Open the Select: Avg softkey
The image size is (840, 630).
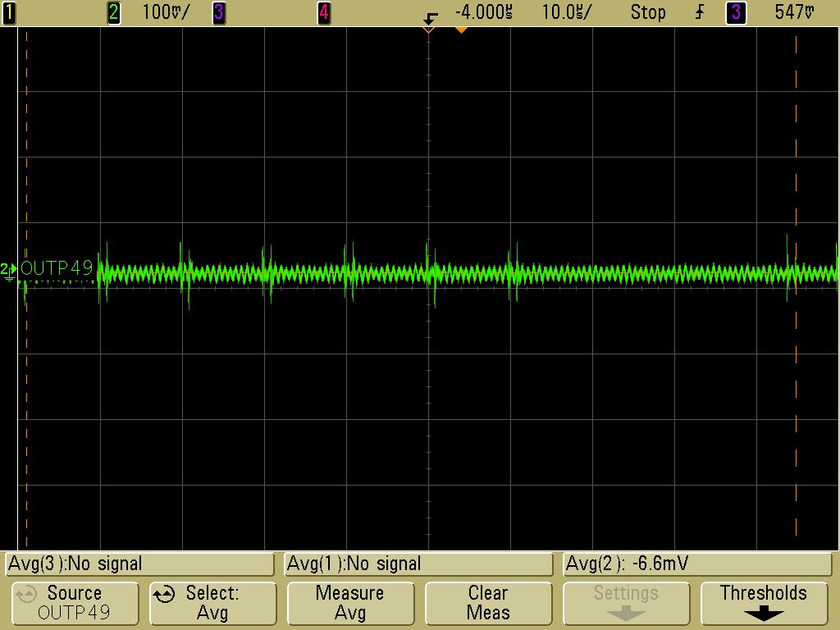click(x=212, y=603)
